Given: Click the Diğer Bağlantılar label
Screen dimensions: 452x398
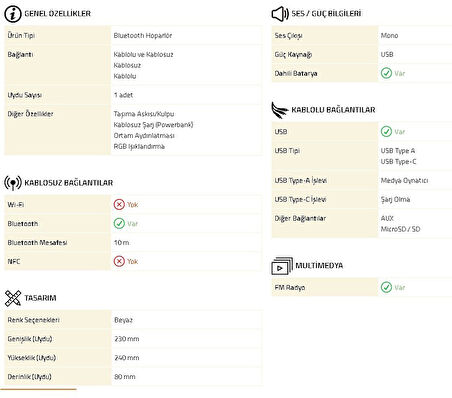Looking at the screenshot, I should 300,218.
